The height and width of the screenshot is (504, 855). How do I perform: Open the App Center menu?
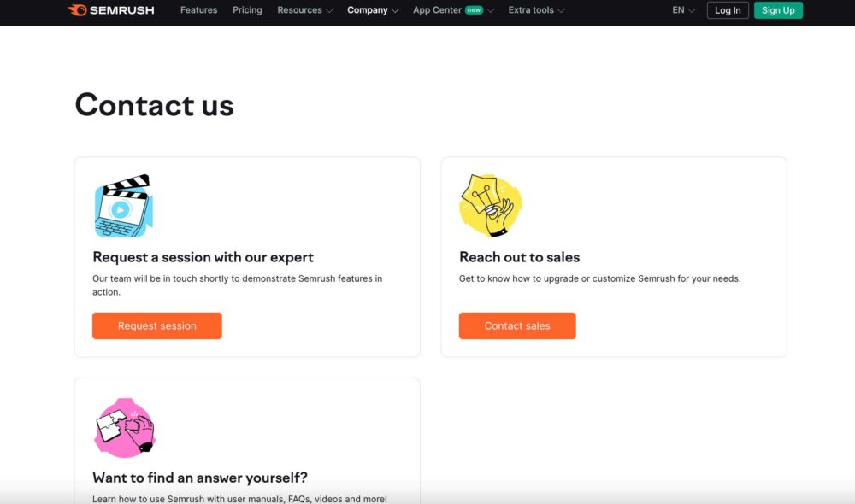tap(437, 10)
